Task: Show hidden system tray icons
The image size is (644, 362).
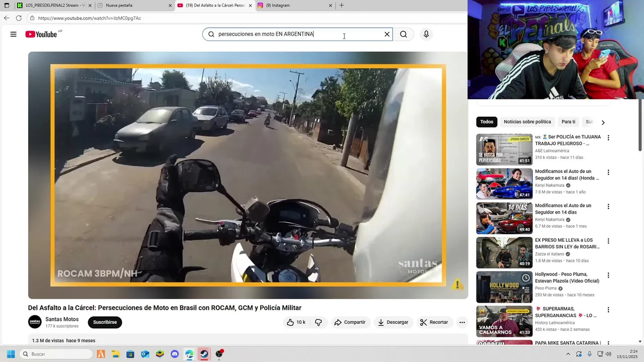Action: [x=568, y=354]
